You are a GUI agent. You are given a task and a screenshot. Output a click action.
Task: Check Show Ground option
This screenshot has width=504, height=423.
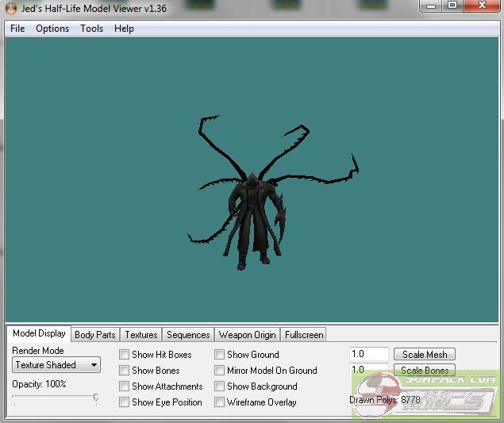pos(220,355)
